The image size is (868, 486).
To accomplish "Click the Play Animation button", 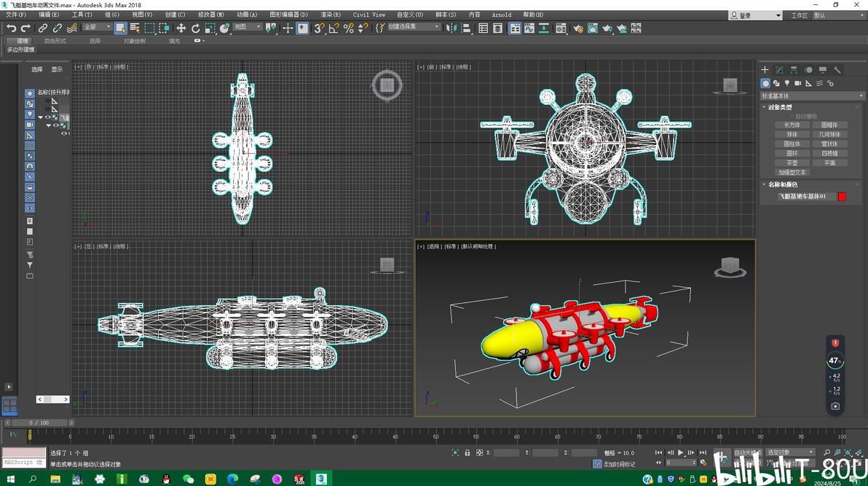I will (x=680, y=452).
